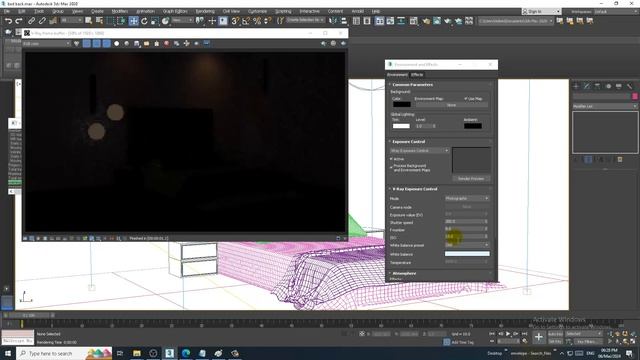
Task: Activate the Select and Scale tool
Action: 155,21
